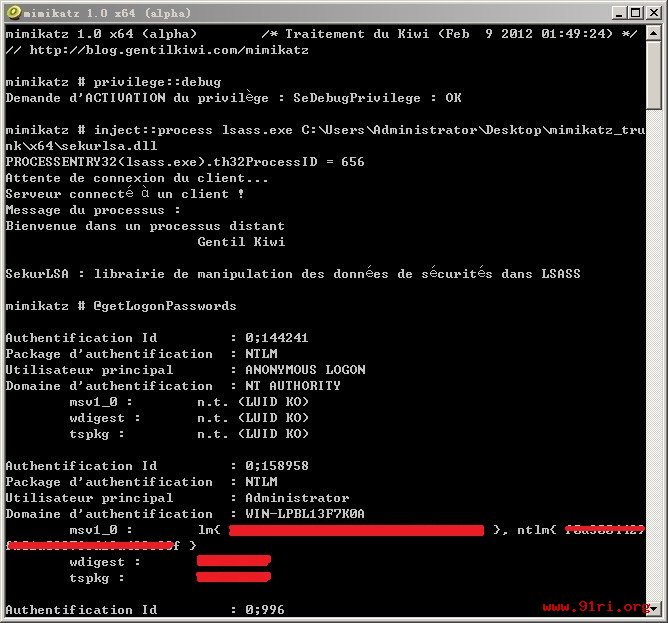Screen dimensions: 668x623
Task: Click the 'privilege::debug' command text
Action: point(157,82)
